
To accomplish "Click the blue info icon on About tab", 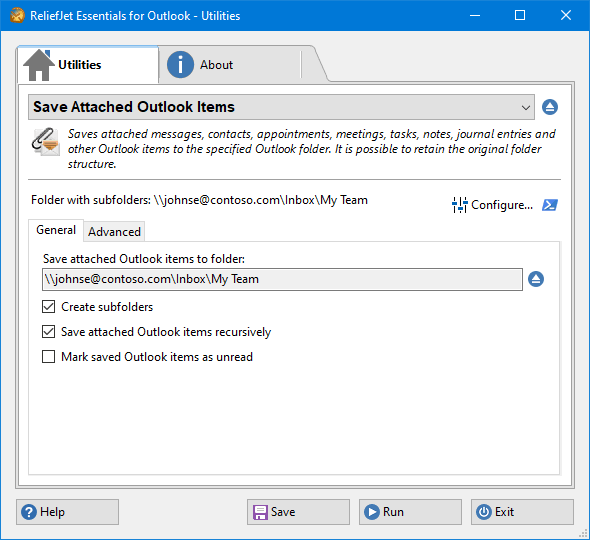I will pyautogui.click(x=180, y=65).
